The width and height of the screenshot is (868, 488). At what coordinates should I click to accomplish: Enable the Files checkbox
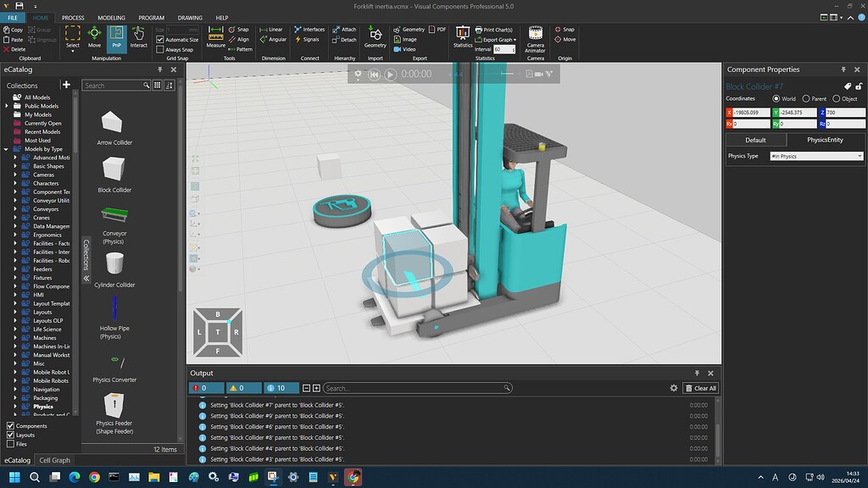[x=10, y=443]
